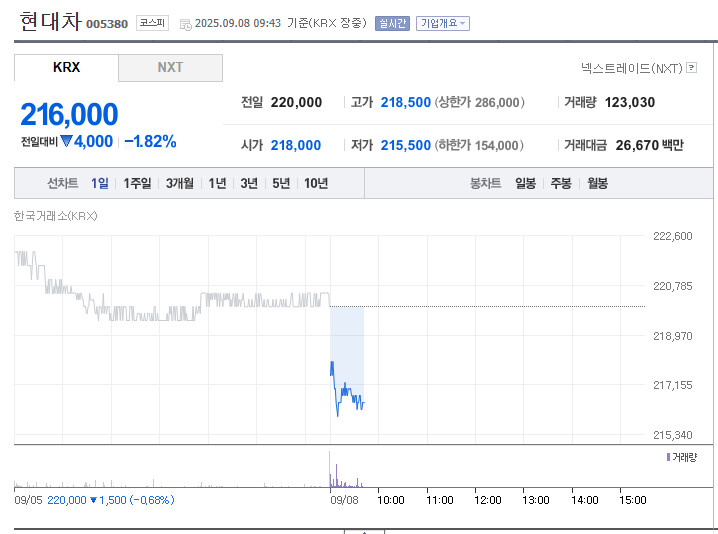Switch to the KRX tab

click(x=66, y=67)
